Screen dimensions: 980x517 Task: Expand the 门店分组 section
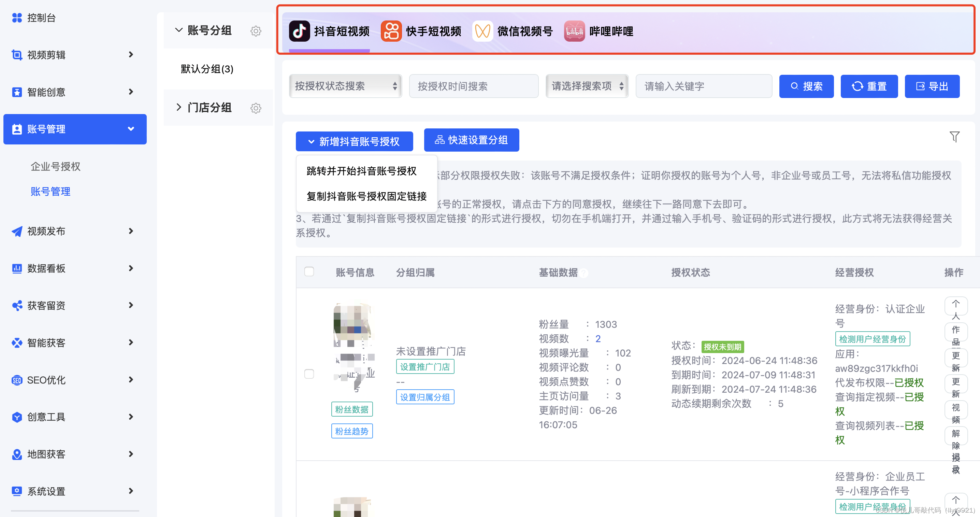tap(178, 107)
